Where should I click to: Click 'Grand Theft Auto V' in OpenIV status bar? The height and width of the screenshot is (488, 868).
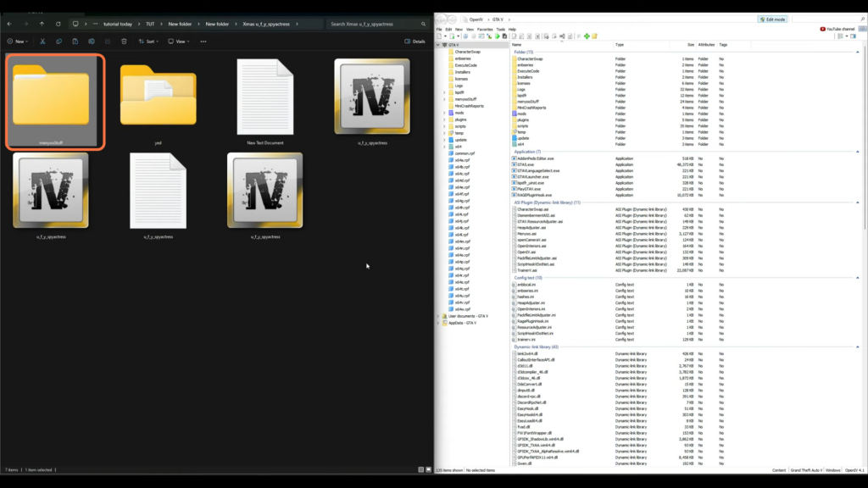coord(806,470)
